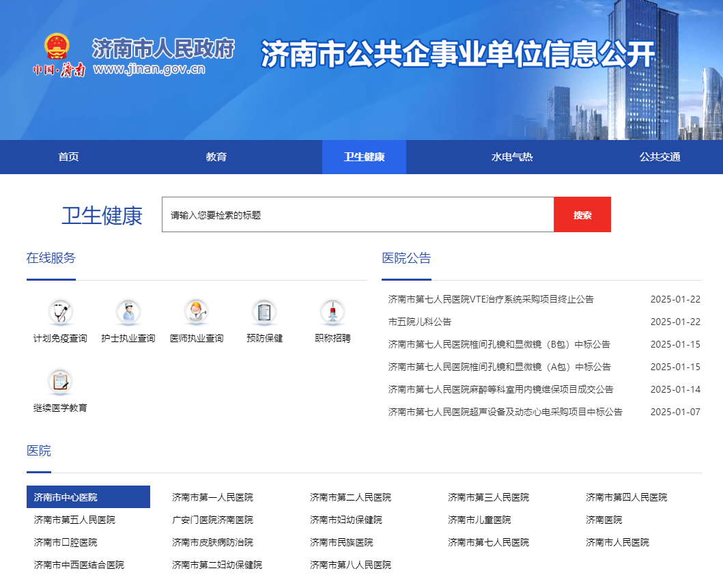
Task: Open the VTE治疗系统采购项目终止公告 link
Action: [x=491, y=299]
